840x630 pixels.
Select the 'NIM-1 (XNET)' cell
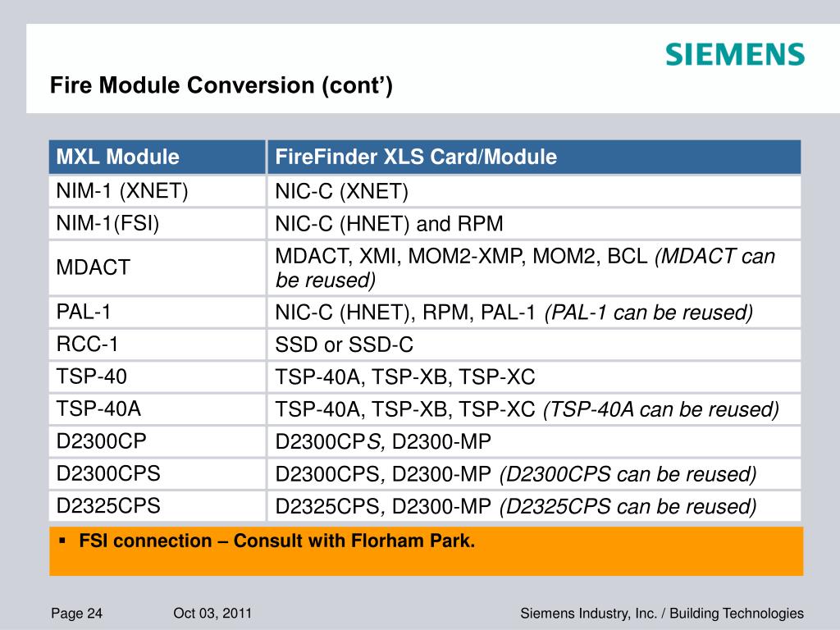(157, 191)
